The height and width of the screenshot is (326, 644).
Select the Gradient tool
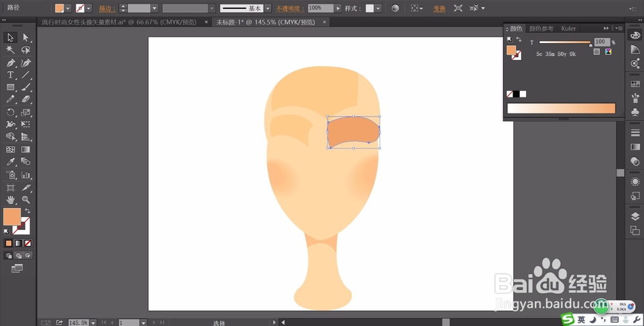[26, 149]
